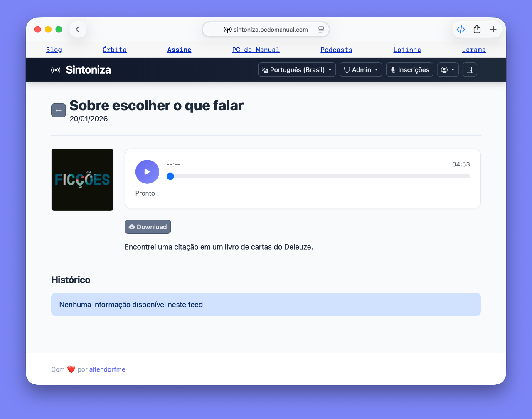This screenshot has height=419, width=532.
Task: Click the 04:53 duration label
Action: pos(461,164)
